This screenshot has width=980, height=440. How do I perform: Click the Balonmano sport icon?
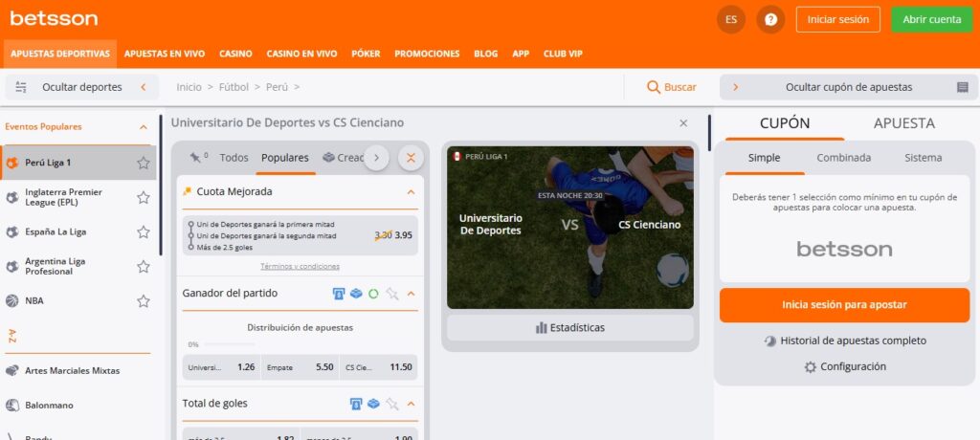[x=11, y=406]
